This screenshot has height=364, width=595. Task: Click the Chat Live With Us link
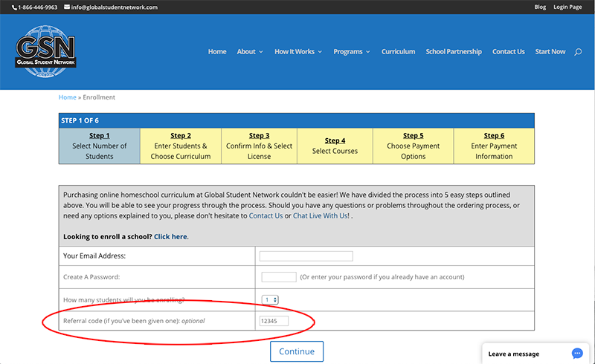[321, 215]
